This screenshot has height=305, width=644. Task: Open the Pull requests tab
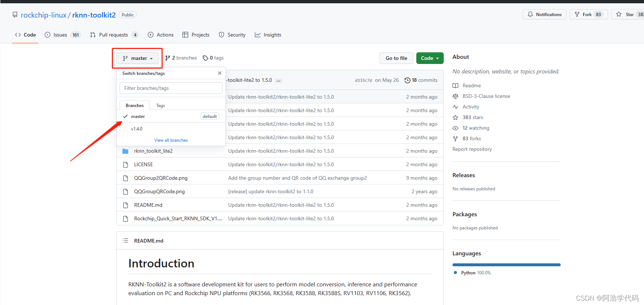pyautogui.click(x=114, y=35)
